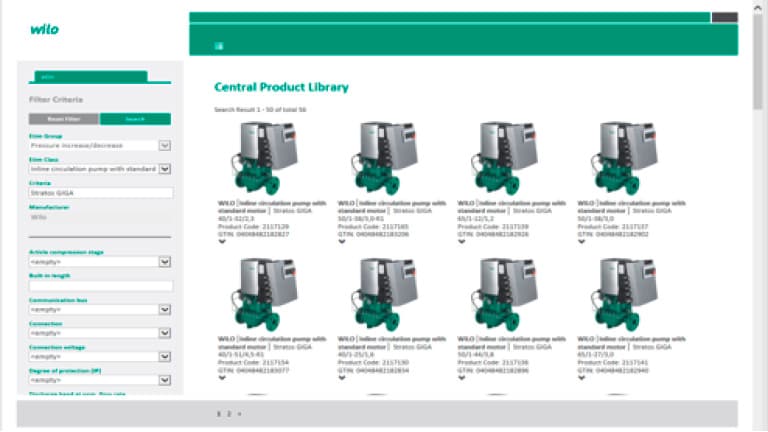Open pump thumbnail for Product Code 2117130
Image resolution: width=768 pixels, height=432 pixels.
(x=384, y=295)
